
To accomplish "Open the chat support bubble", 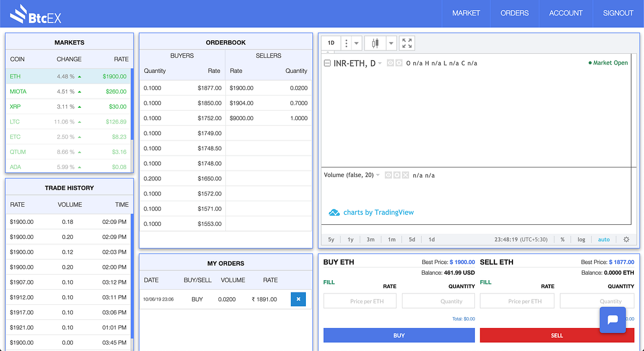I will 613,319.
